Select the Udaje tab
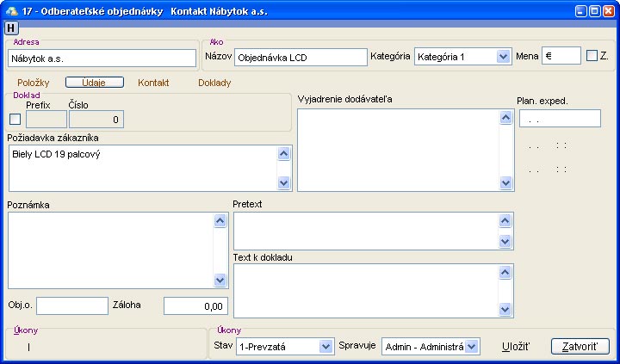The height and width of the screenshot is (364, 620). pyautogui.click(x=94, y=83)
